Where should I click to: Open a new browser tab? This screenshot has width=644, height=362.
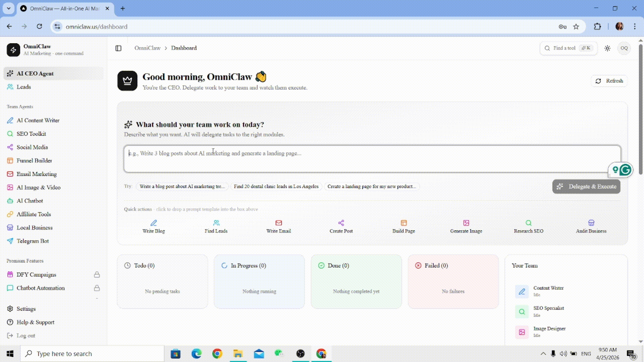[123, 8]
